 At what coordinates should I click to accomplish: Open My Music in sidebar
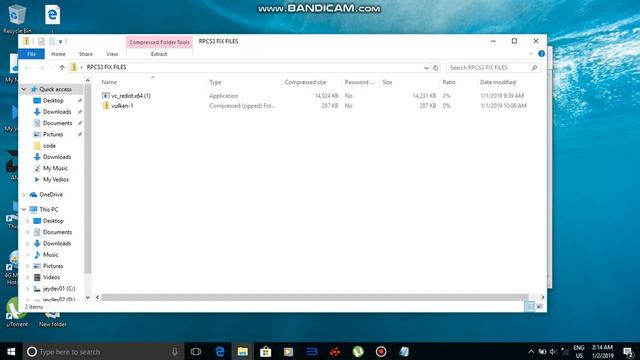55,168
